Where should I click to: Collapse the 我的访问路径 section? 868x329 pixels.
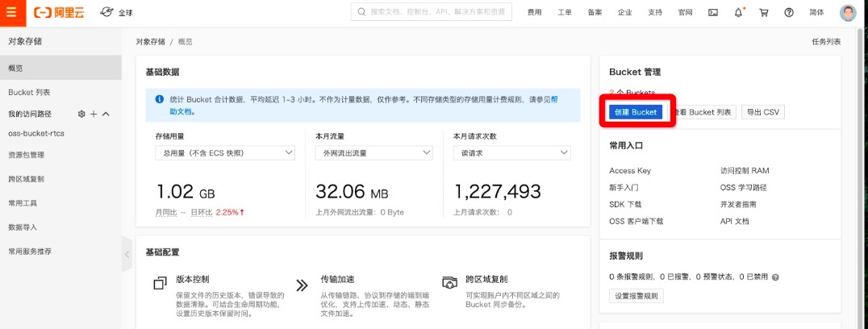pyautogui.click(x=106, y=114)
